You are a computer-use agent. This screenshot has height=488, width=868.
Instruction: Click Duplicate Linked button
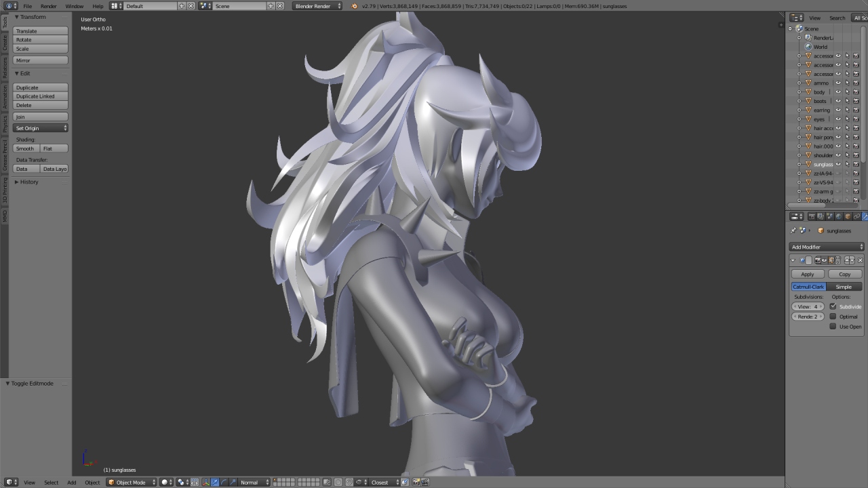coord(41,96)
